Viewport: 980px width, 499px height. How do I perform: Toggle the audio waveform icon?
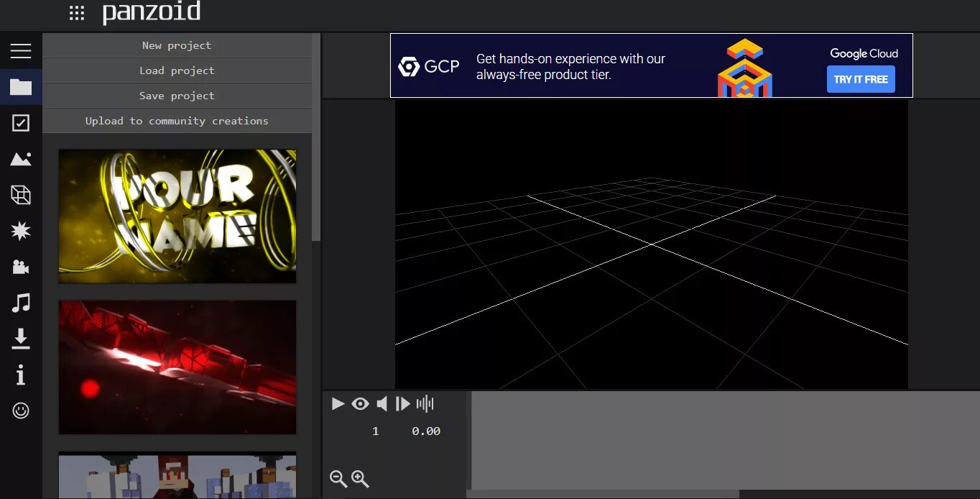click(x=425, y=403)
